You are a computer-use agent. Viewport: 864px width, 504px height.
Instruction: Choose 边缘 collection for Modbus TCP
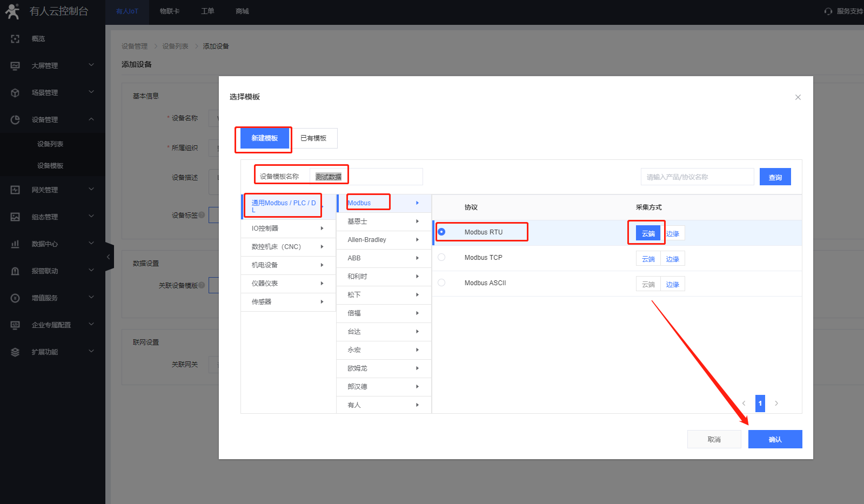click(673, 259)
